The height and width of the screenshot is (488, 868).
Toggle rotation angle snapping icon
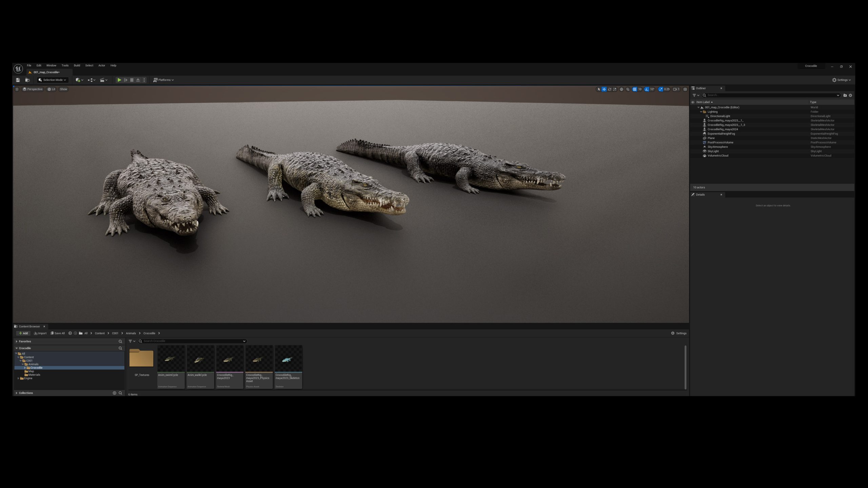pos(647,89)
